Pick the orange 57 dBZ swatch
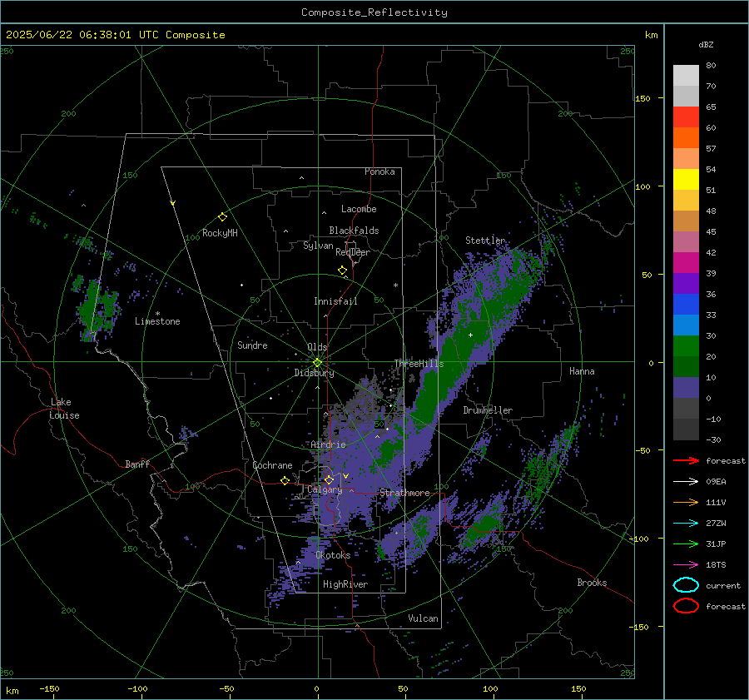Screen dimensions: 749x700 (686, 138)
